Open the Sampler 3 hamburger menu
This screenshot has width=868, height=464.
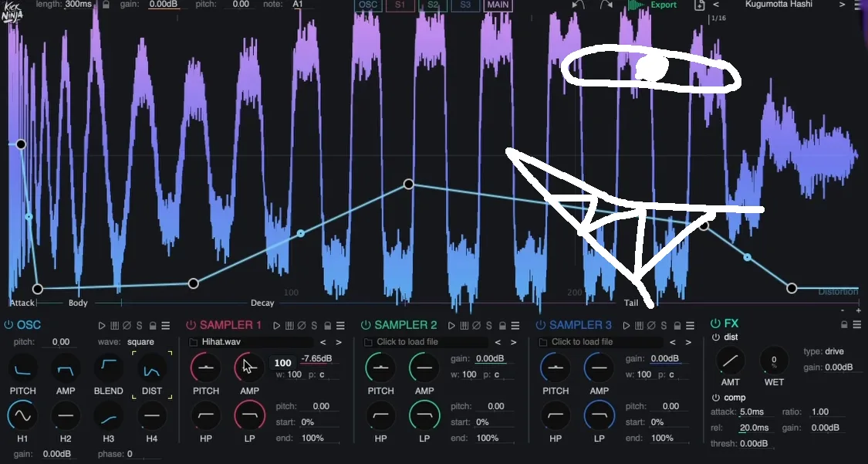[691, 326]
